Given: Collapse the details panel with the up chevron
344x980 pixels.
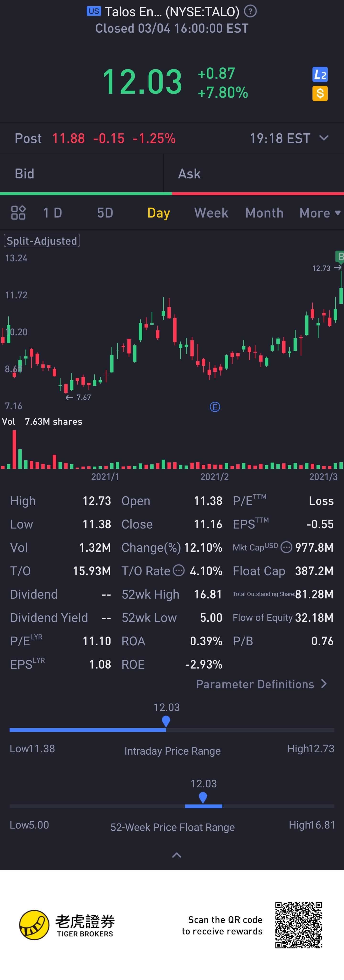Looking at the screenshot, I should click(176, 855).
